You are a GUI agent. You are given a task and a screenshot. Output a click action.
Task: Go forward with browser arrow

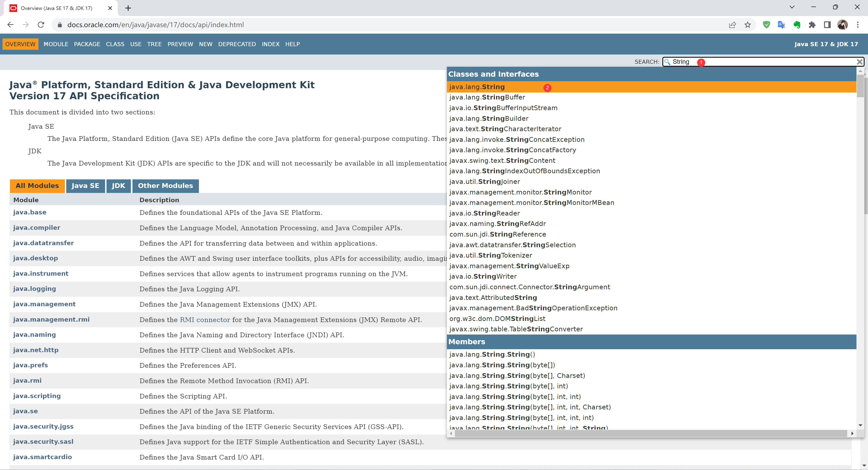(x=26, y=25)
